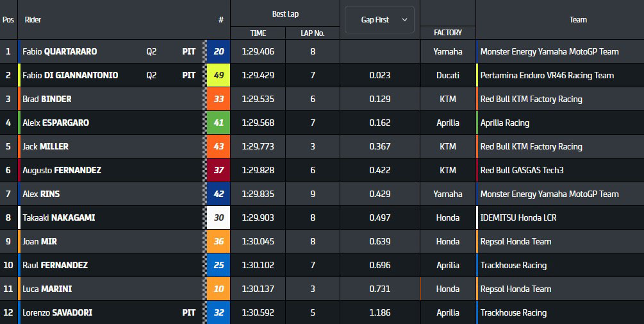Click Aleix Espargaro's green 41 badge
This screenshot has width=644, height=324.
[x=219, y=123]
